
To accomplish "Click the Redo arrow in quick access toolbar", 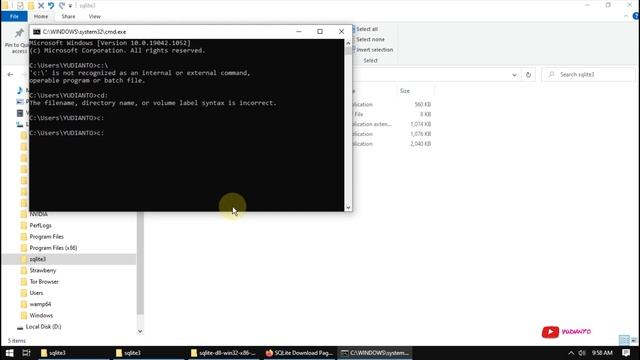I will coord(62,5).
